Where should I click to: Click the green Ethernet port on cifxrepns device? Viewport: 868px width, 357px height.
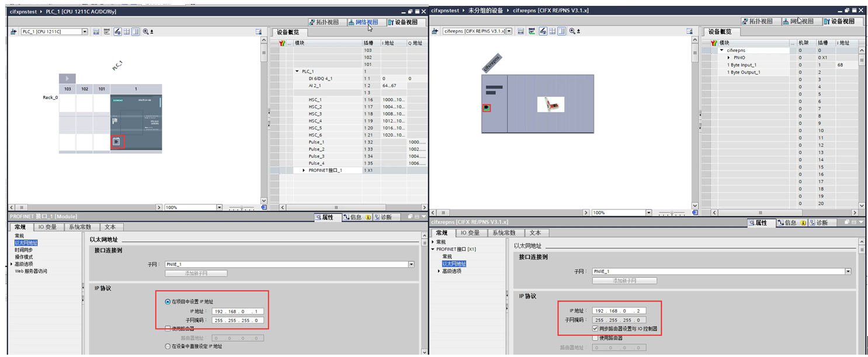tap(486, 108)
